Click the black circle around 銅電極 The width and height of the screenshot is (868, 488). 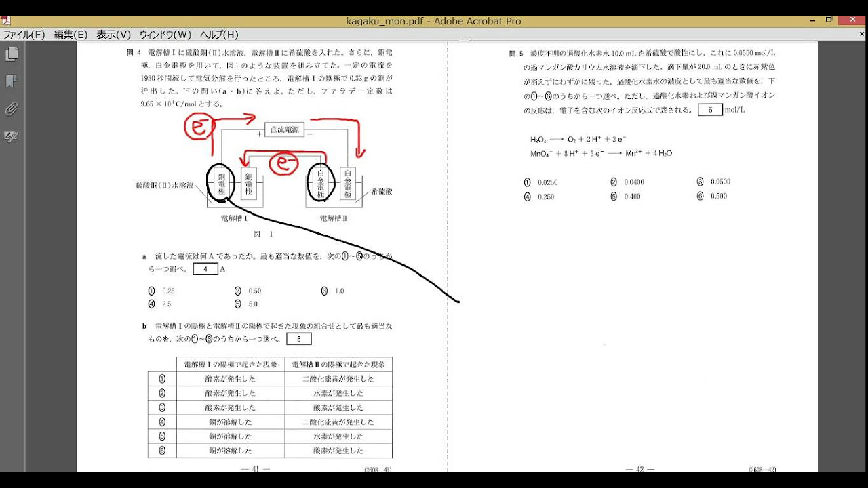[222, 183]
